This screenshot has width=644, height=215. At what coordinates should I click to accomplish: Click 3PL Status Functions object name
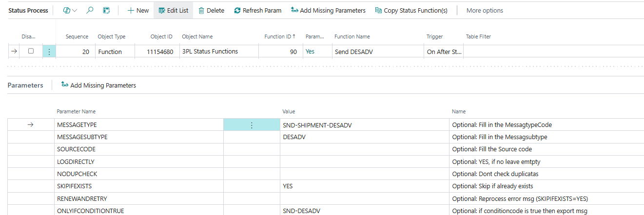pyautogui.click(x=218, y=52)
